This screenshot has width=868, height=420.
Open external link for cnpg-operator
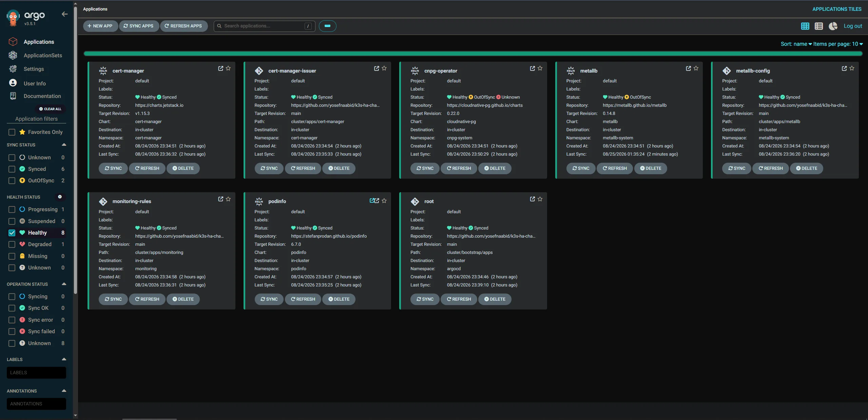[532, 68]
